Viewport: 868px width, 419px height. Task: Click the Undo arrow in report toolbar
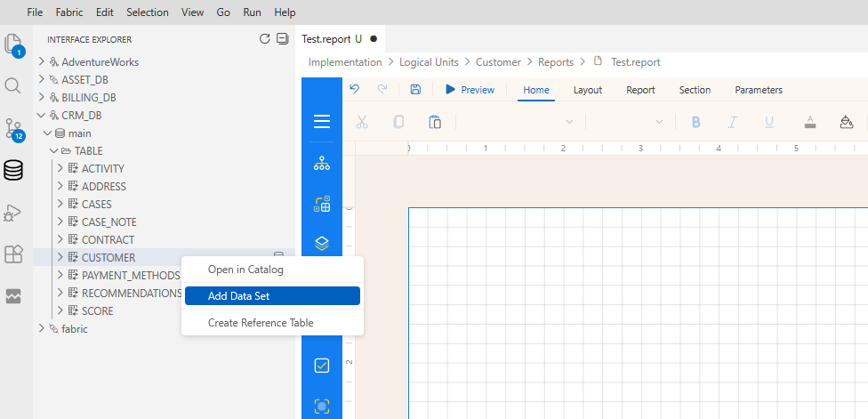355,89
